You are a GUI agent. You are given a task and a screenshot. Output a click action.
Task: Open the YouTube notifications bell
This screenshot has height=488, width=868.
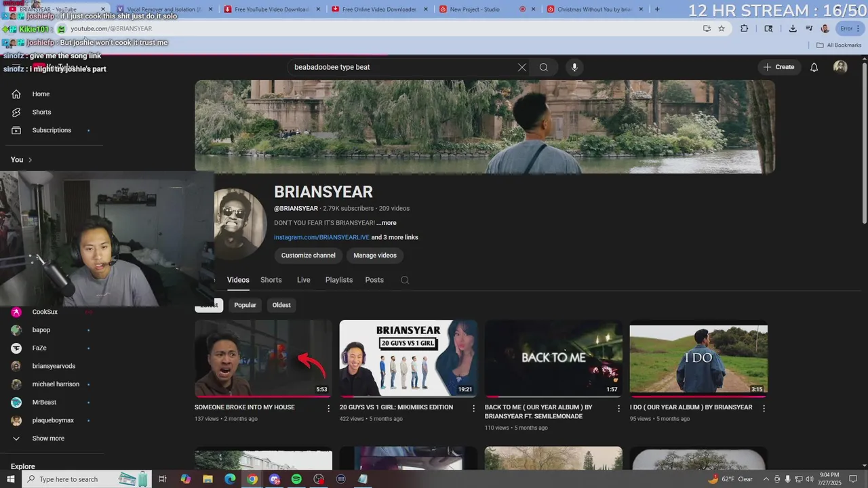pyautogui.click(x=814, y=67)
